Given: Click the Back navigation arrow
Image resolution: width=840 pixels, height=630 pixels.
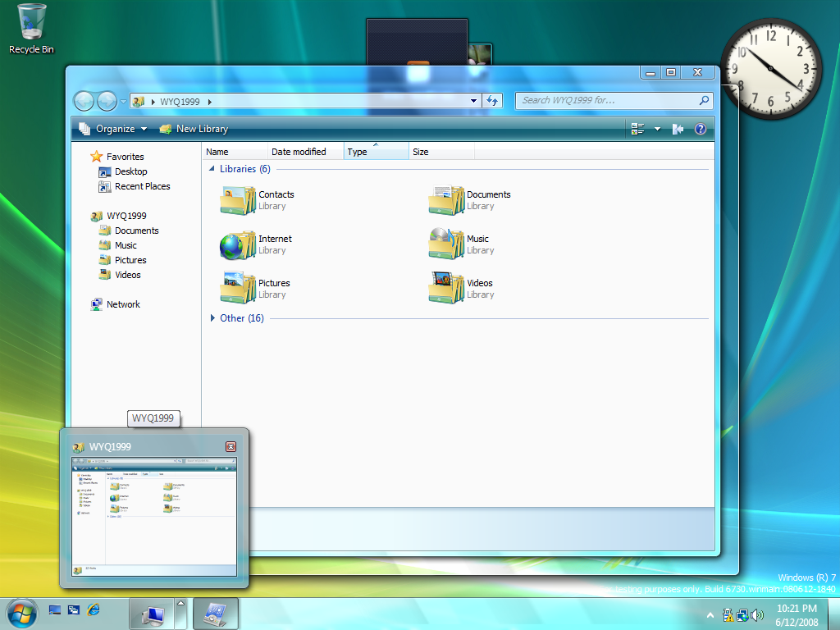Looking at the screenshot, I should point(84,101).
